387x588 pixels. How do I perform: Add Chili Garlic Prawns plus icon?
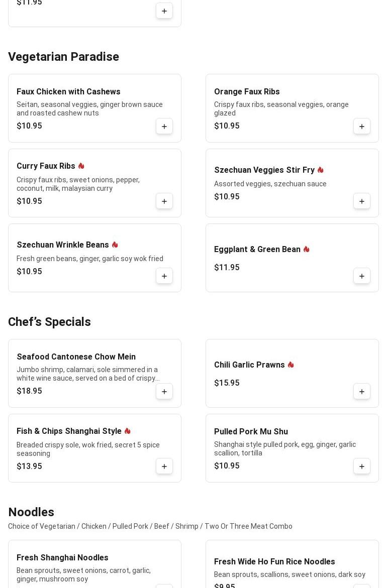pyautogui.click(x=361, y=392)
